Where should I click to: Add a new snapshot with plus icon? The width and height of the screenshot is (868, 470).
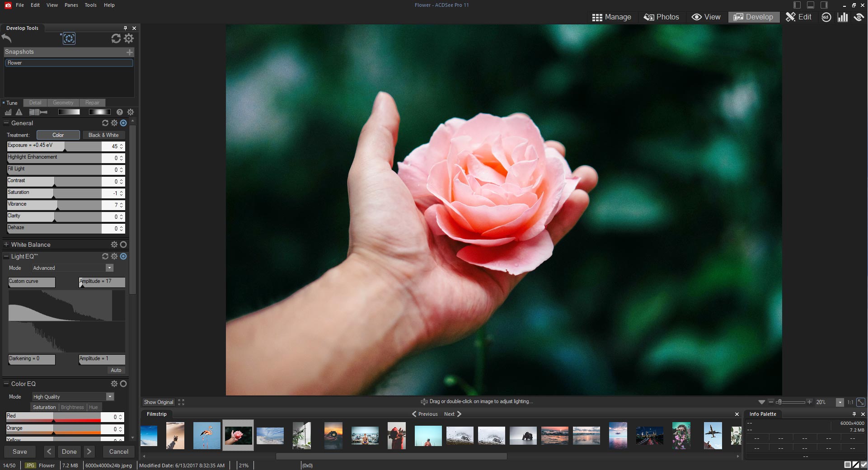(130, 52)
